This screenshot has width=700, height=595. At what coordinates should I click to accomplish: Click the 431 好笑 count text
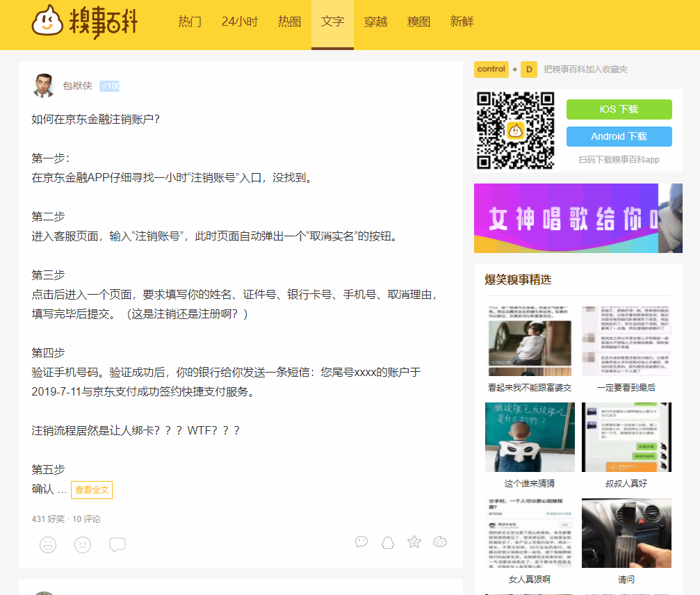48,519
